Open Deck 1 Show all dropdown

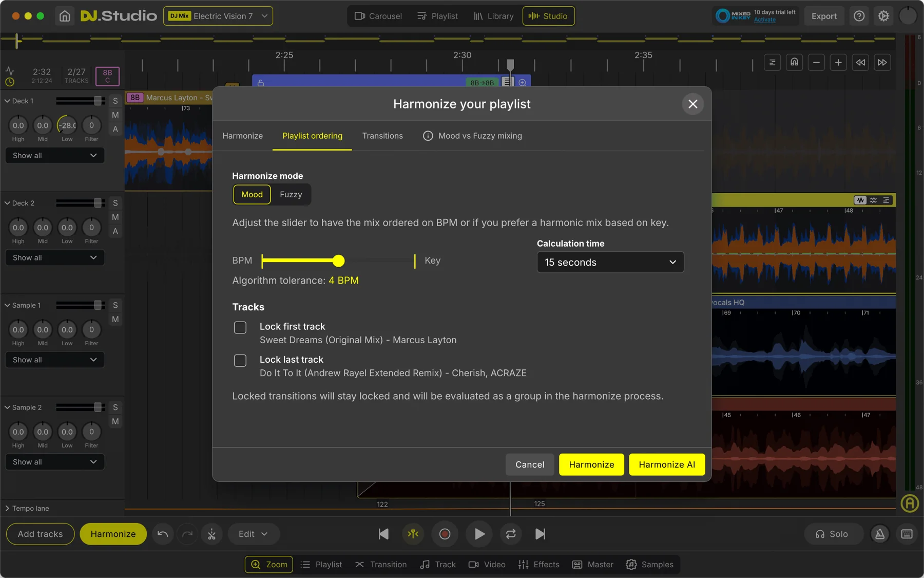pyautogui.click(x=55, y=155)
